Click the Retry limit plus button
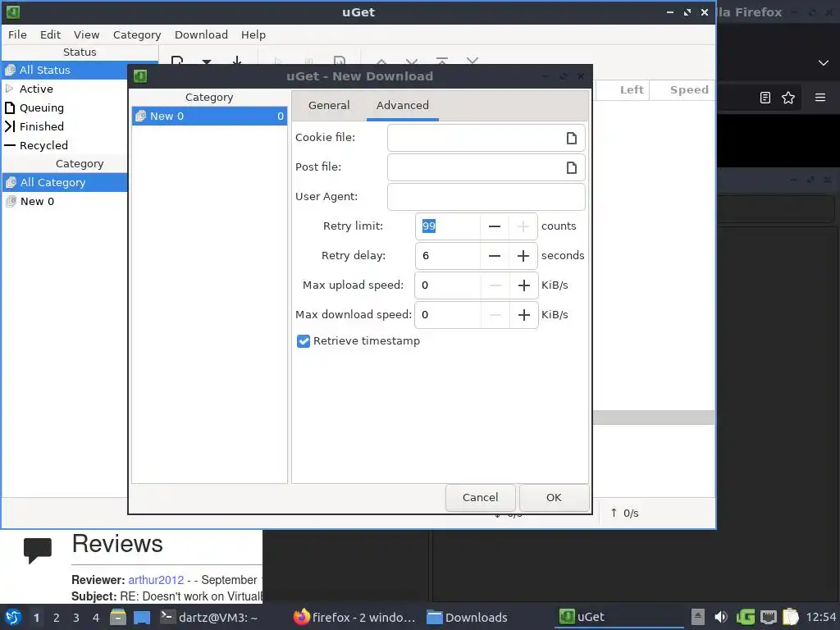 click(523, 226)
